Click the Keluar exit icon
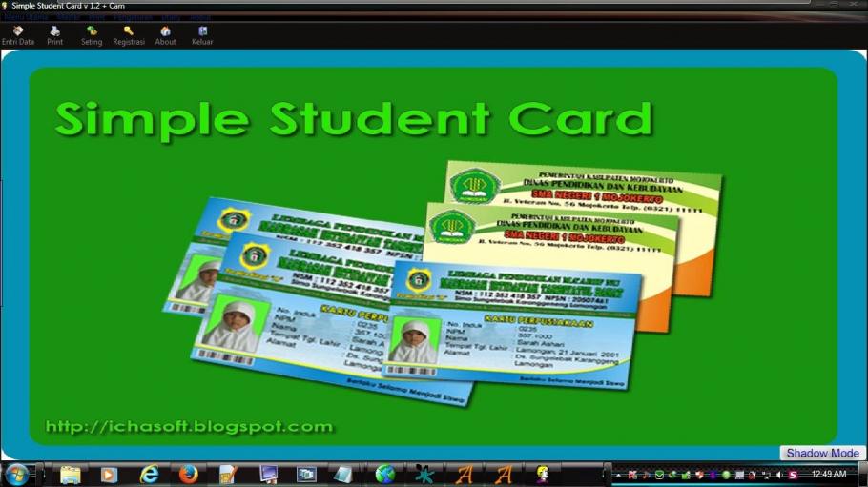The image size is (868, 487). click(202, 36)
